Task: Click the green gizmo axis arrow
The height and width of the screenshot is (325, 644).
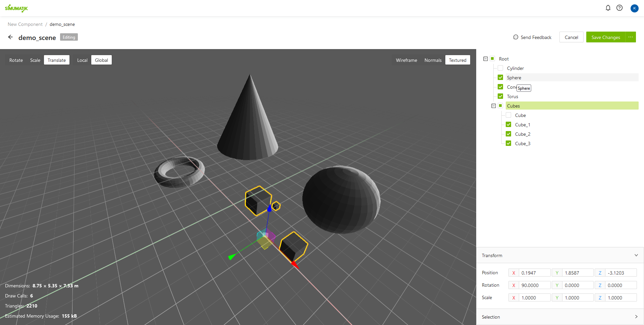Action: [232, 257]
